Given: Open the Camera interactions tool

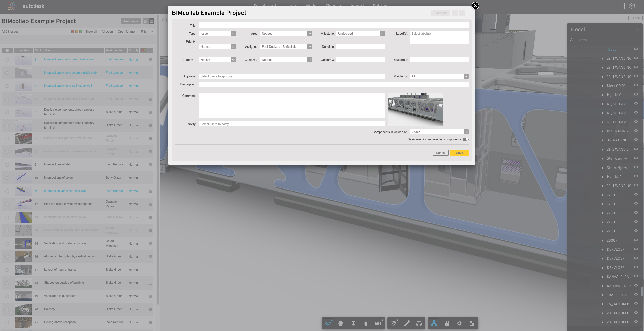Looking at the screenshot, I should pos(378,323).
